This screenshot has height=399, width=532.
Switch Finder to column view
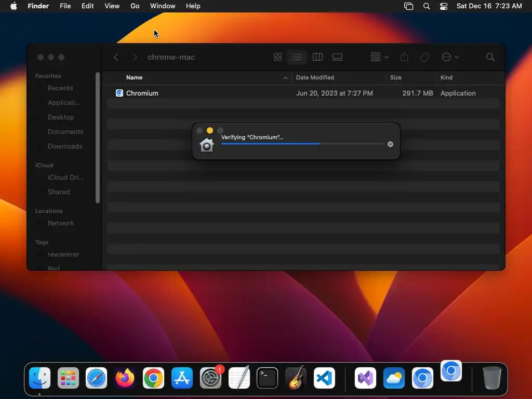pos(317,57)
